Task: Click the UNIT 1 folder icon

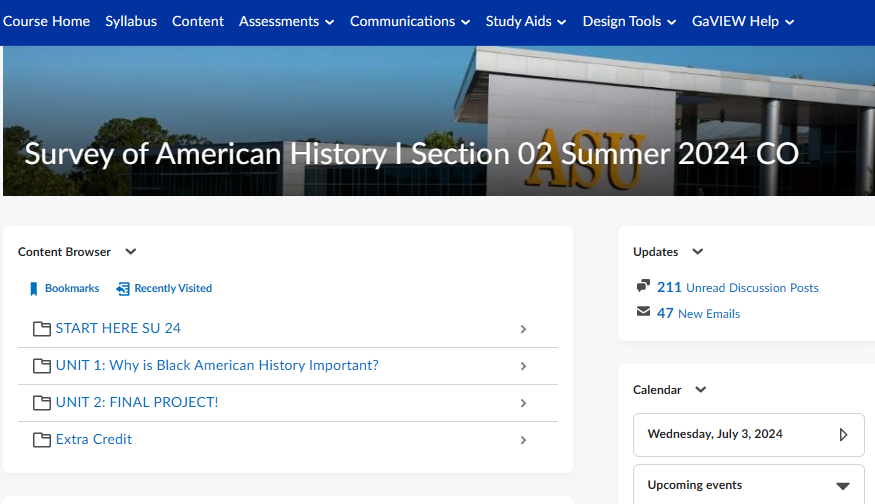Action: click(42, 366)
